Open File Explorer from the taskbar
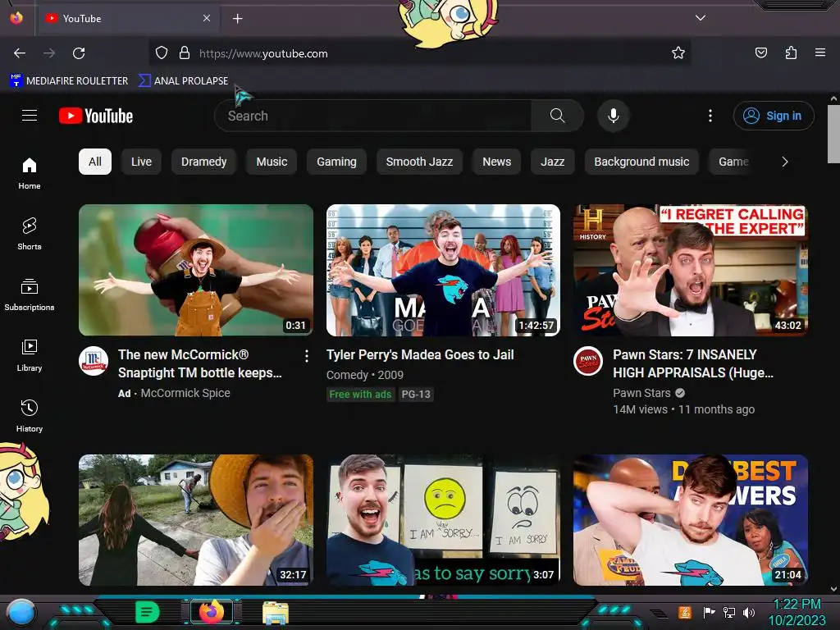This screenshot has height=630, width=840. pos(276,613)
